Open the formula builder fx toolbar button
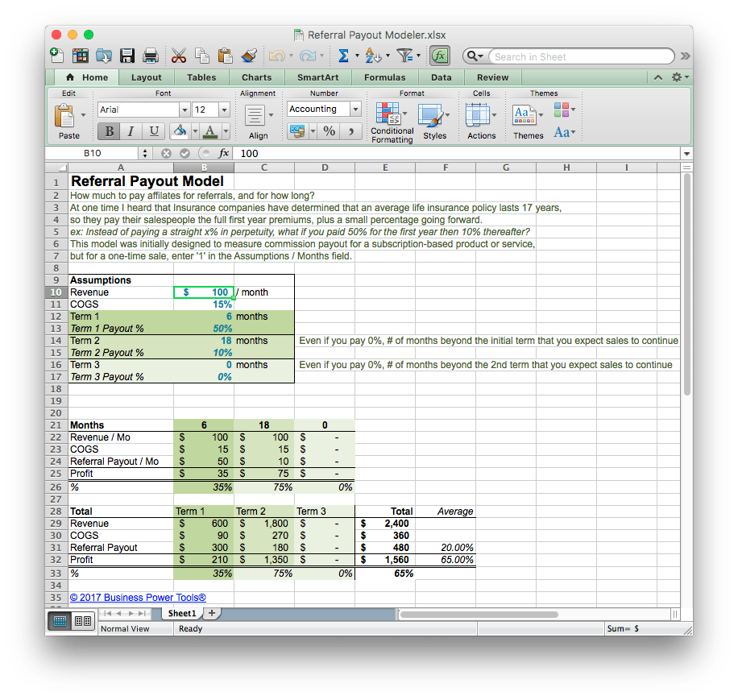This screenshot has width=738, height=700. pyautogui.click(x=440, y=56)
